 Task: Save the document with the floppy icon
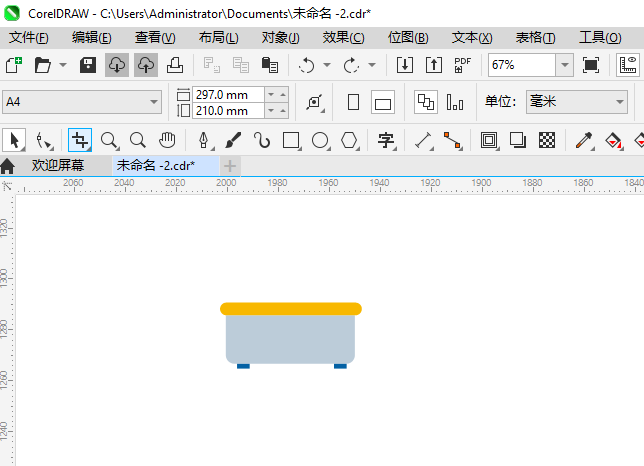(88, 65)
